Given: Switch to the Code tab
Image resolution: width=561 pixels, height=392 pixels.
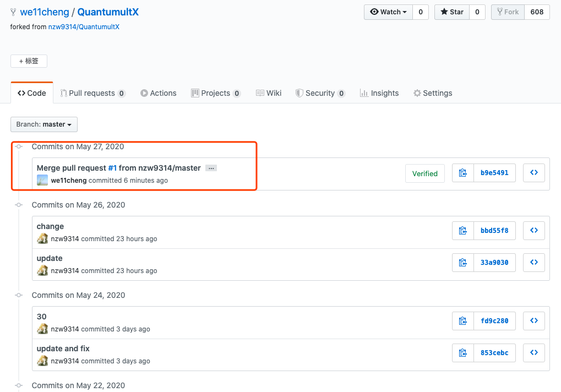Looking at the screenshot, I should pos(32,93).
